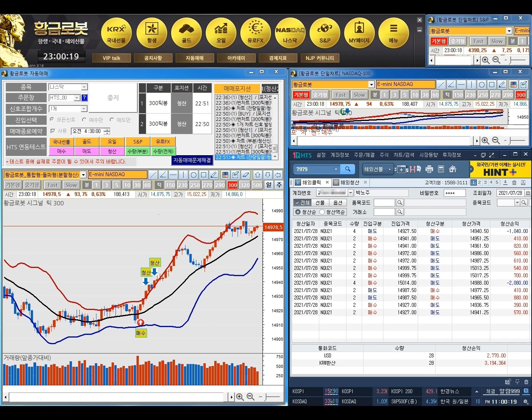Open the 골드 market button
The image size is (532, 420).
click(x=186, y=33)
